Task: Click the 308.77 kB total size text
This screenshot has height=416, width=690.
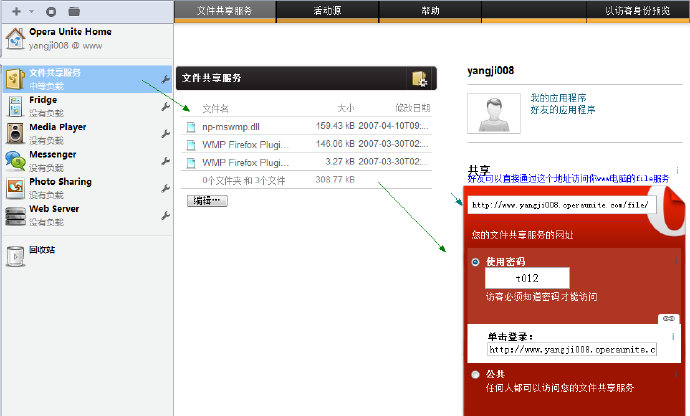Action: pos(335,180)
